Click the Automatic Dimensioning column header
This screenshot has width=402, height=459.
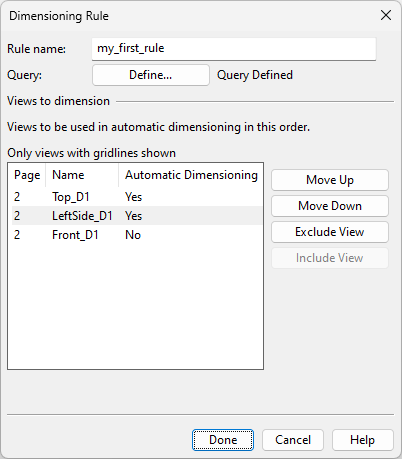tap(191, 175)
